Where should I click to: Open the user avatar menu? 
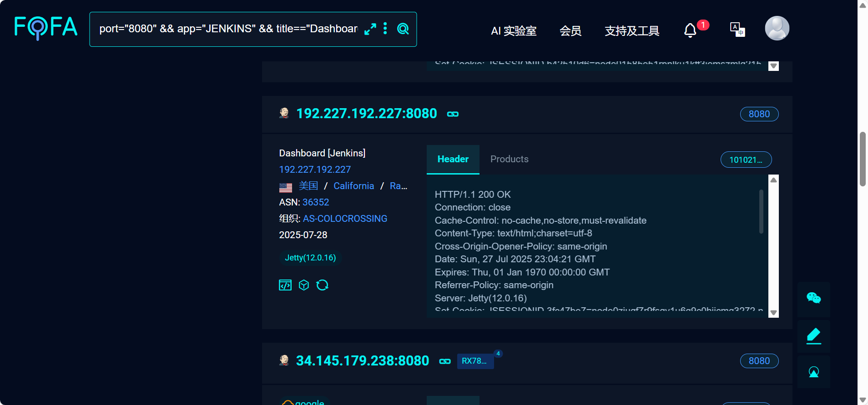click(777, 28)
